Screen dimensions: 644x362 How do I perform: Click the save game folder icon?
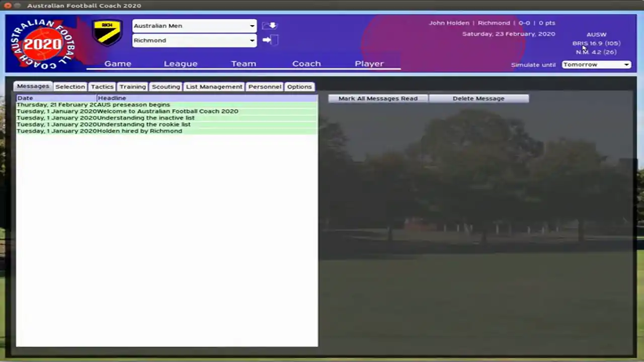pos(270,26)
